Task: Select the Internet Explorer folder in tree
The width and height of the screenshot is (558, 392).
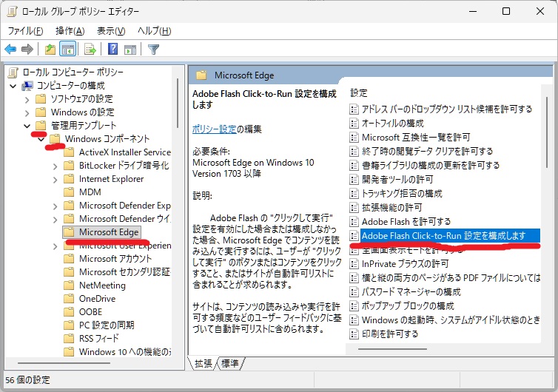Action: pyautogui.click(x=111, y=179)
